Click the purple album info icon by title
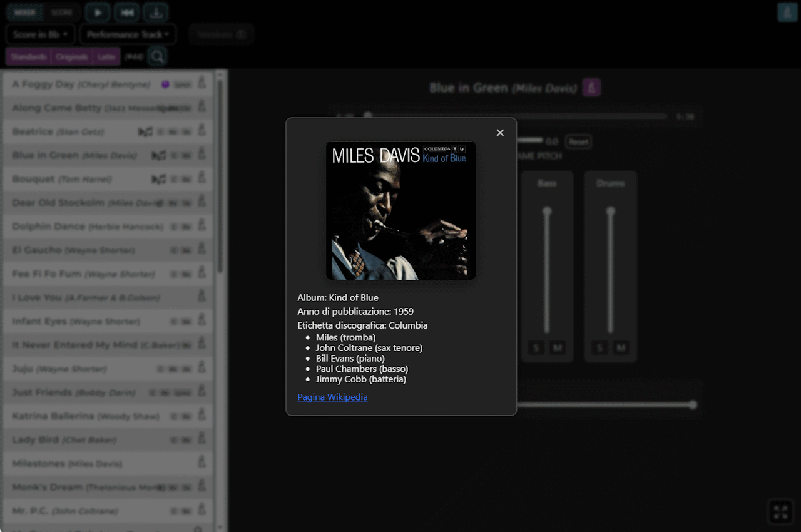Image resolution: width=801 pixels, height=532 pixels. pos(591,88)
